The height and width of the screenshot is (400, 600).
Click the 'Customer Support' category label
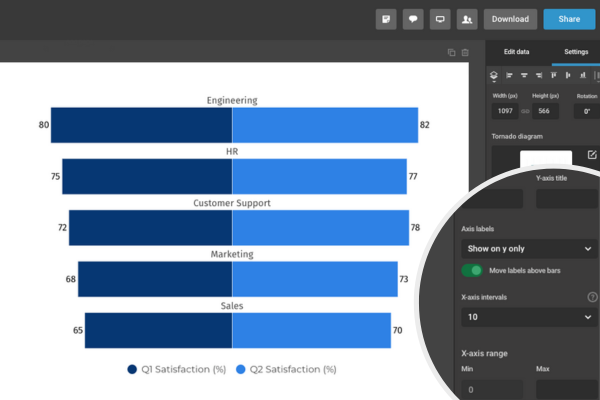[x=232, y=203]
